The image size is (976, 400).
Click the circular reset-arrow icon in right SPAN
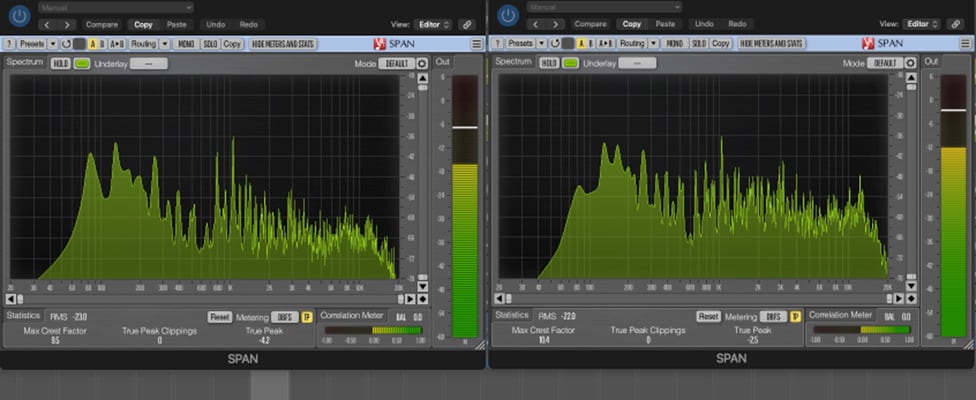coord(555,44)
